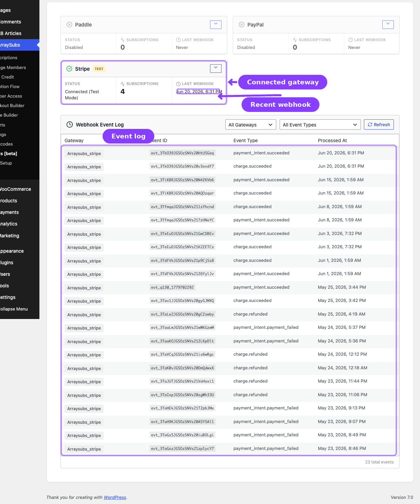Image resolution: width=420 pixels, height=504 pixels.
Task: Click the May 23, 2026, 11:44 PM timestamp
Action: pos(343,381)
